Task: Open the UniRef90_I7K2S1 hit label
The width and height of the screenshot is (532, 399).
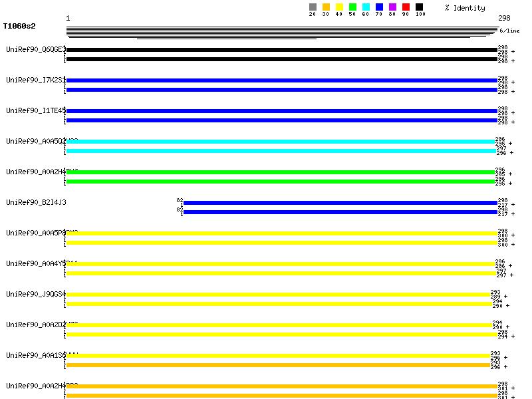Action: tap(36, 80)
